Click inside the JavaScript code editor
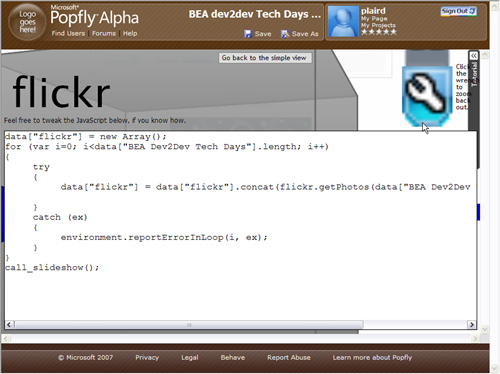This screenshot has height=374, width=500. (240, 226)
